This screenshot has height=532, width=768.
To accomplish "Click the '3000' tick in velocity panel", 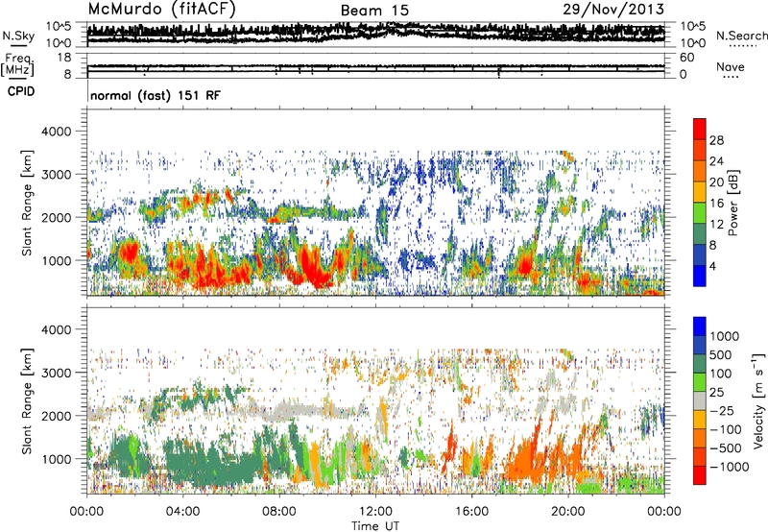I will [x=56, y=373].
